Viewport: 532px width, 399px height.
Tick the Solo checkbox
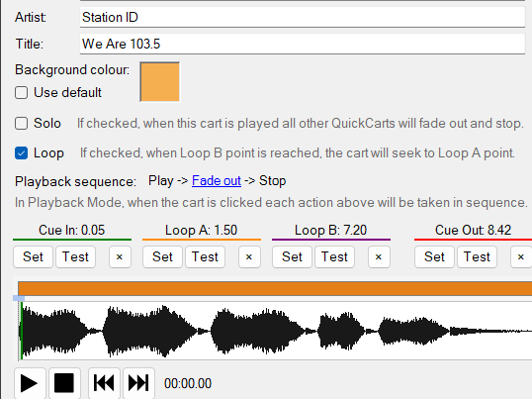[21, 124]
